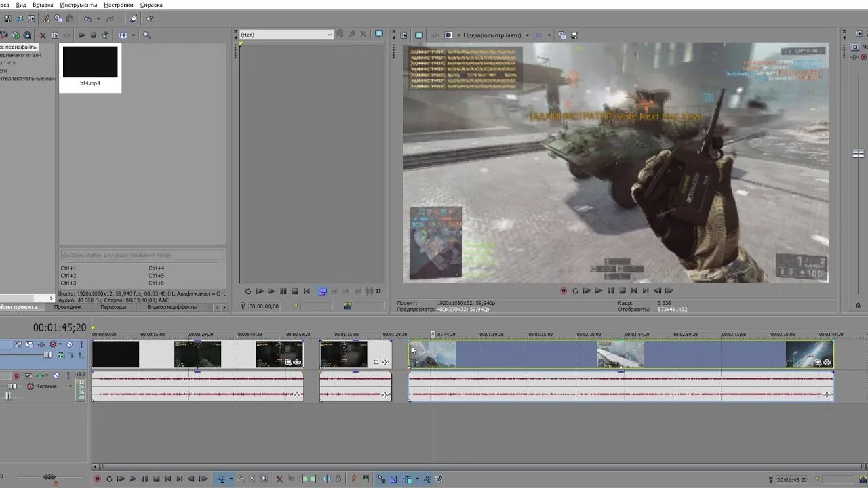Click track motion icon on video track
Screen dimensions: 868x488
pyautogui.click(x=29, y=344)
